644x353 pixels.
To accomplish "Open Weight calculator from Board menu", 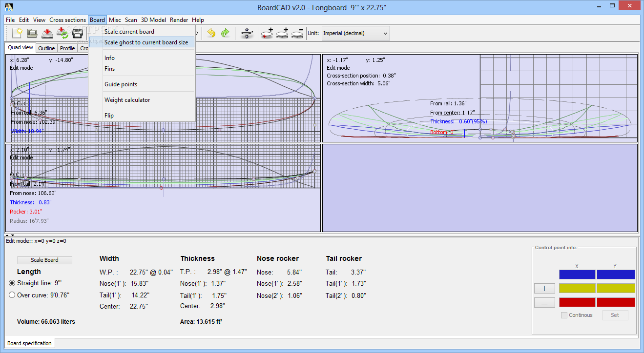I will (142, 100).
